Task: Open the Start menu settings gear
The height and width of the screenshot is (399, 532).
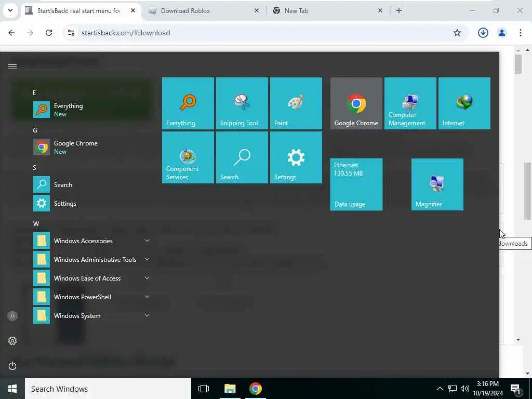Action: (x=12, y=341)
